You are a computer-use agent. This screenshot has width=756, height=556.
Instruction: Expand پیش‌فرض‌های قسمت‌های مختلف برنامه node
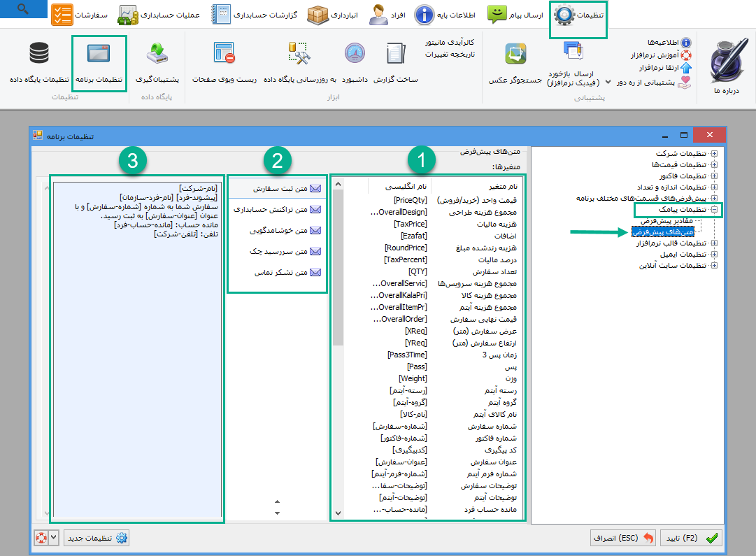tap(714, 198)
